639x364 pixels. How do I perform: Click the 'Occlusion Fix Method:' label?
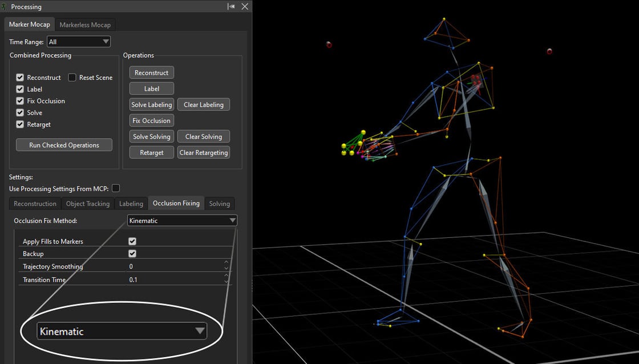click(45, 221)
